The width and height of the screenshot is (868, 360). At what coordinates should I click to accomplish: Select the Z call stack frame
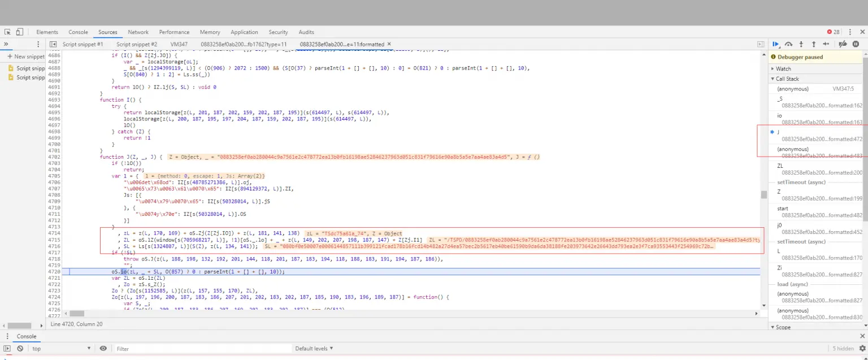click(815, 195)
